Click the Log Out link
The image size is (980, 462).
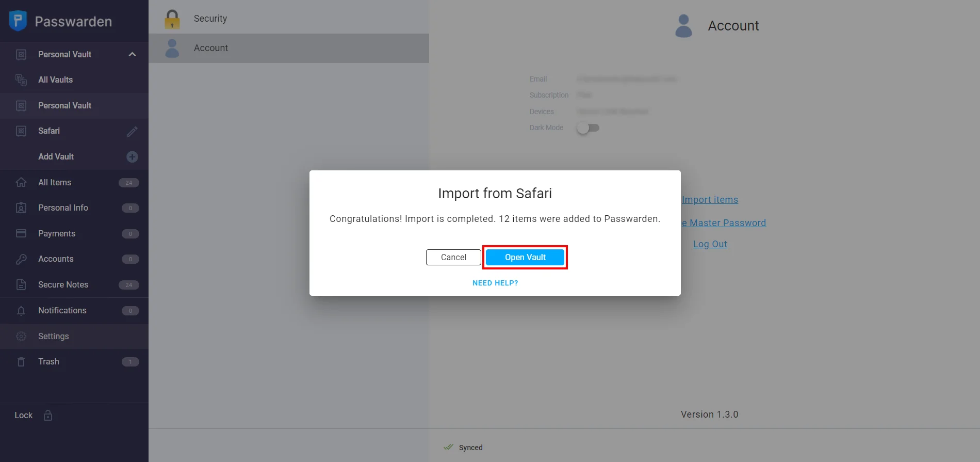tap(710, 244)
